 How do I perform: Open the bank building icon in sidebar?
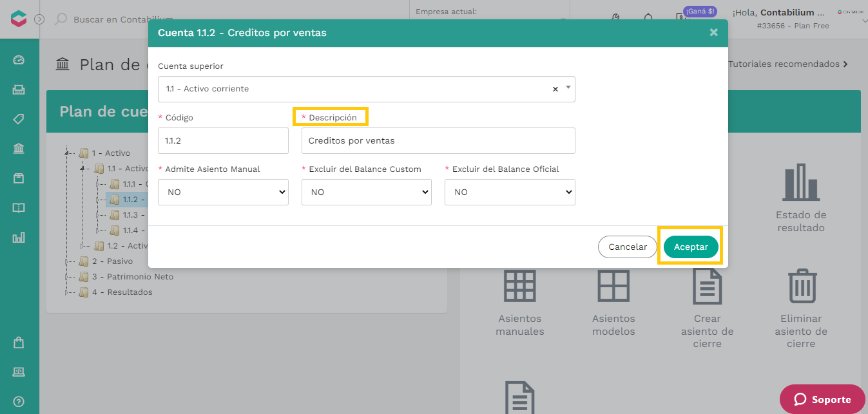[19, 149]
